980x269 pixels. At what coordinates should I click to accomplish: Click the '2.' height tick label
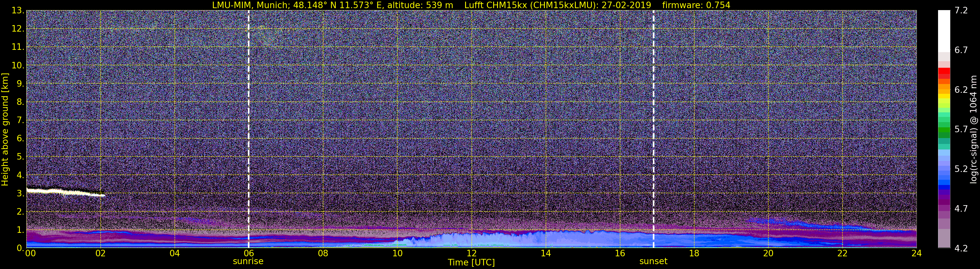[x=20, y=211]
